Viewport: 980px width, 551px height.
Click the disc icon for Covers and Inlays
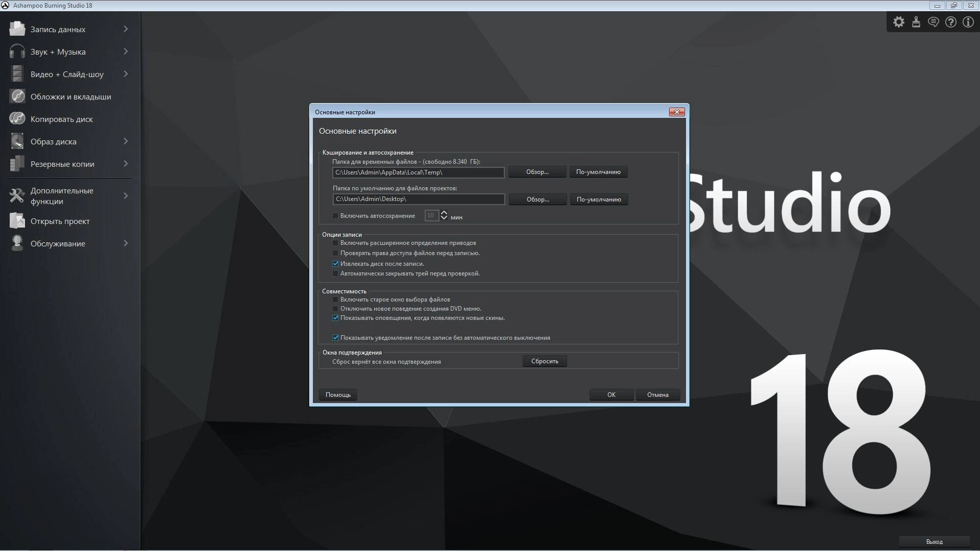[17, 96]
